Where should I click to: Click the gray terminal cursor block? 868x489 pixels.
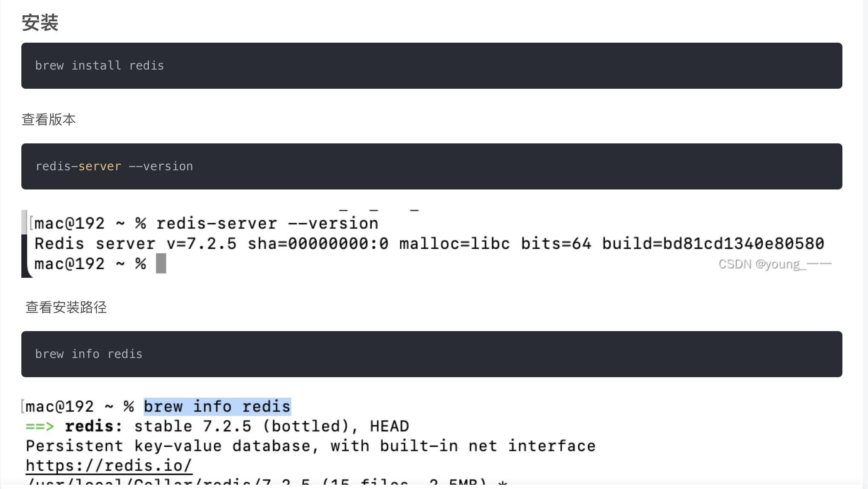(x=161, y=264)
